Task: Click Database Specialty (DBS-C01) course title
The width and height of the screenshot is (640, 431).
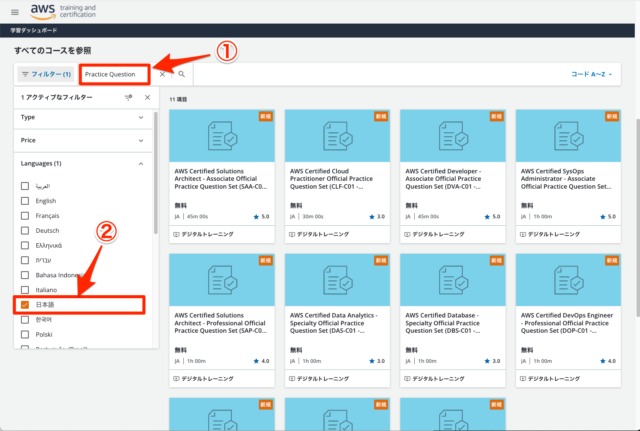Action: (x=443, y=323)
